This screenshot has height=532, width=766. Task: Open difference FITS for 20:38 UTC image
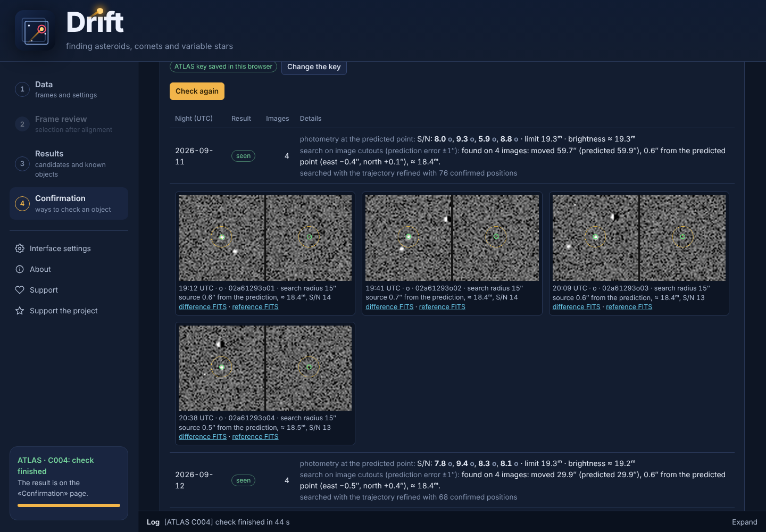(x=203, y=437)
